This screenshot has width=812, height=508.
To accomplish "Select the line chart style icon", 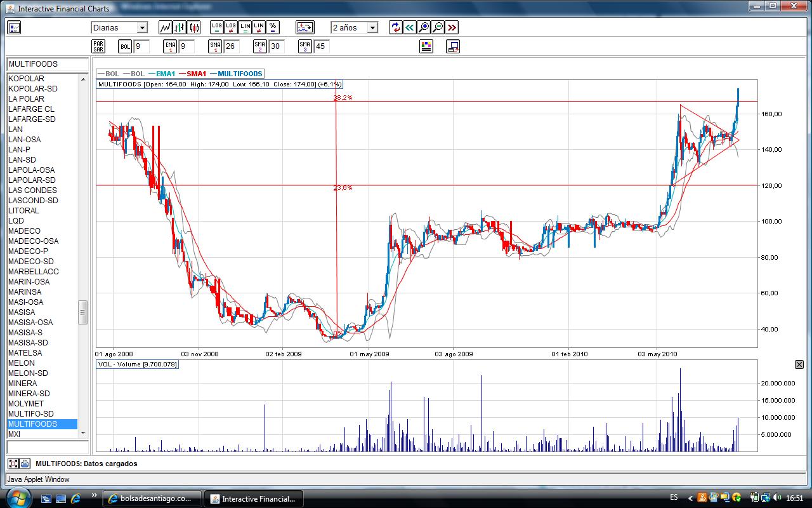I will [x=166, y=27].
